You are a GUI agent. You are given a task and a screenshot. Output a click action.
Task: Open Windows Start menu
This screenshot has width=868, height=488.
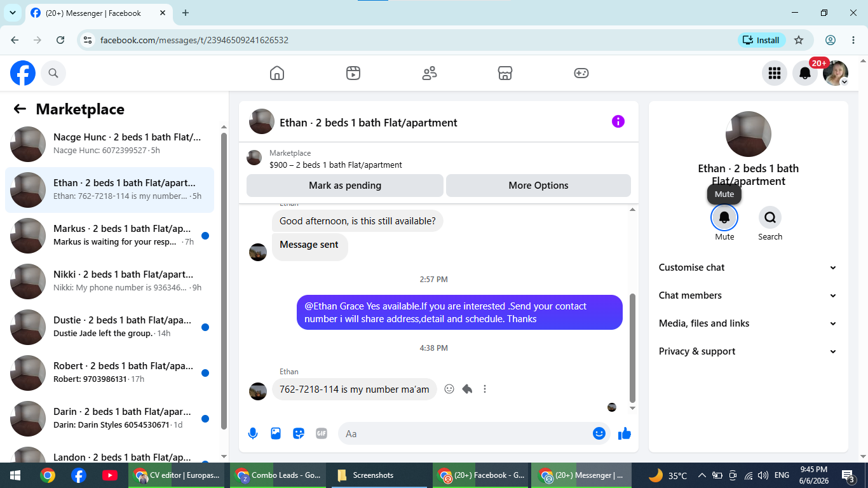click(15, 475)
